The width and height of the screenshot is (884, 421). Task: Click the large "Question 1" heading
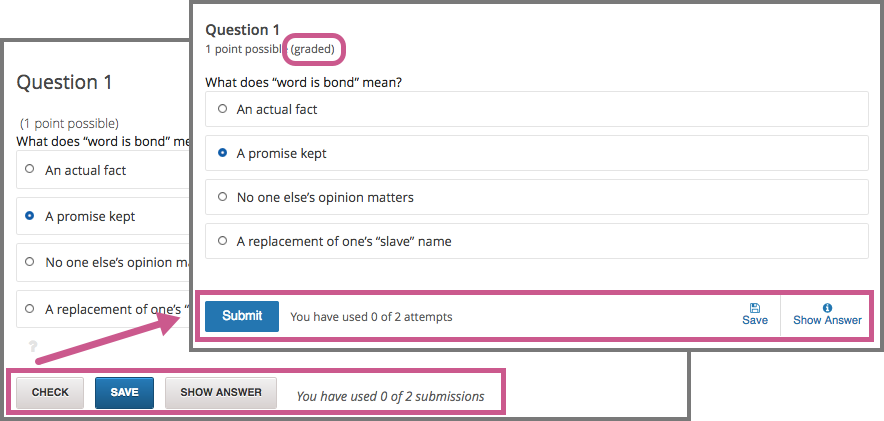click(x=65, y=82)
